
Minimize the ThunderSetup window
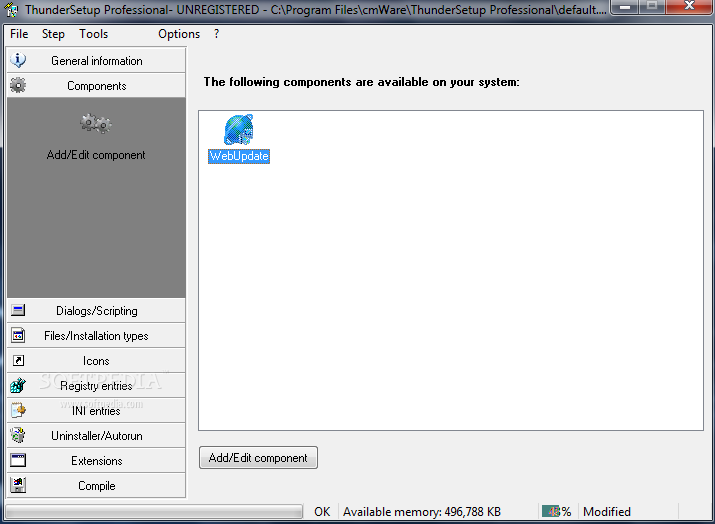click(x=625, y=7)
